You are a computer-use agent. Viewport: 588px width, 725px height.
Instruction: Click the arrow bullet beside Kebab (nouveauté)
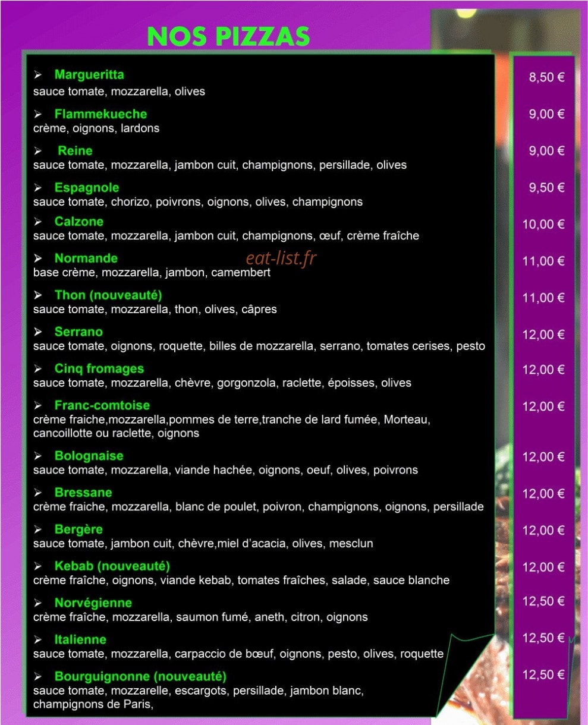pyautogui.click(x=38, y=566)
